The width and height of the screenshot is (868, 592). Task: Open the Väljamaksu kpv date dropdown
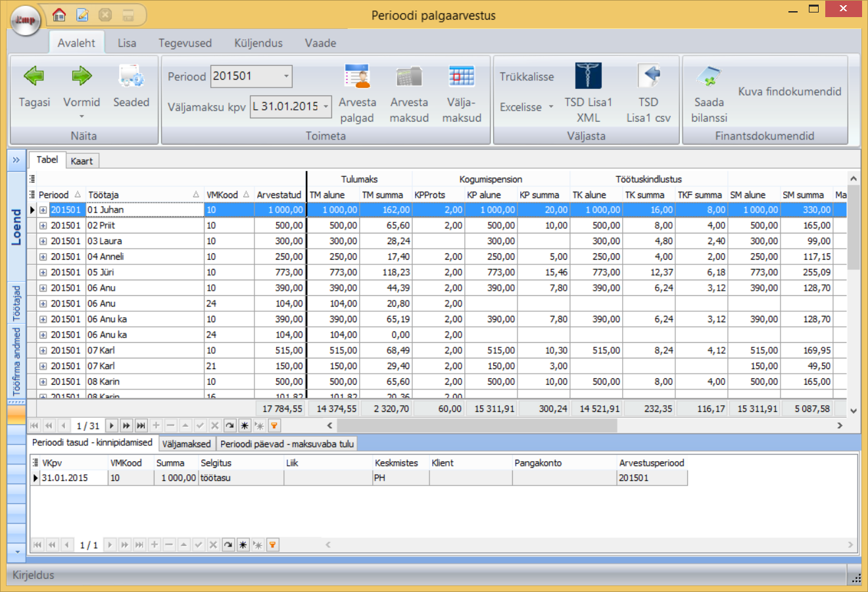click(325, 107)
